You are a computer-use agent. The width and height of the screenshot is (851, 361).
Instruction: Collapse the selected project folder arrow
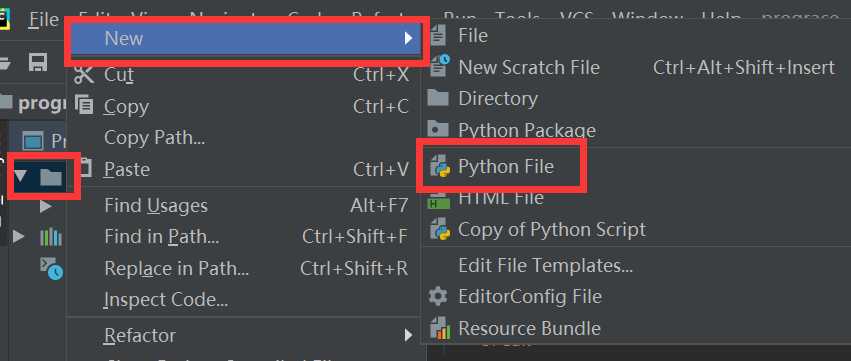(21, 176)
